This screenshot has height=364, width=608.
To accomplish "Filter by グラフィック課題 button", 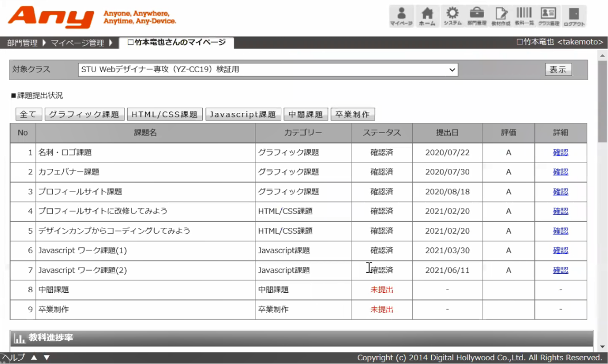I will [85, 114].
